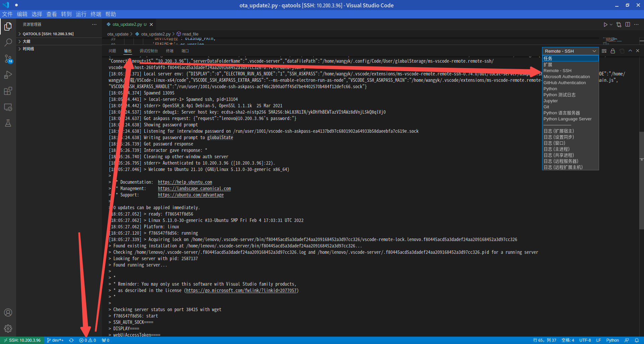
Task: Open log output file icon
Action: coord(622,51)
